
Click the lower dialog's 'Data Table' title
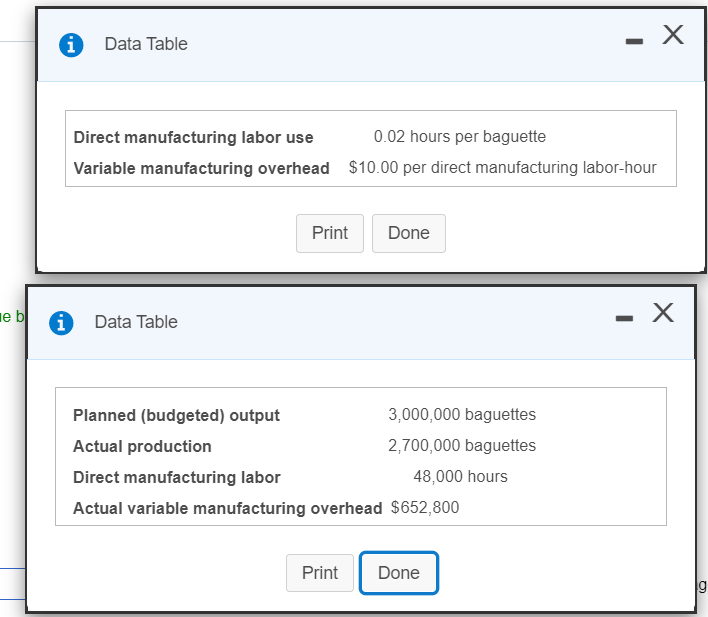coord(136,322)
